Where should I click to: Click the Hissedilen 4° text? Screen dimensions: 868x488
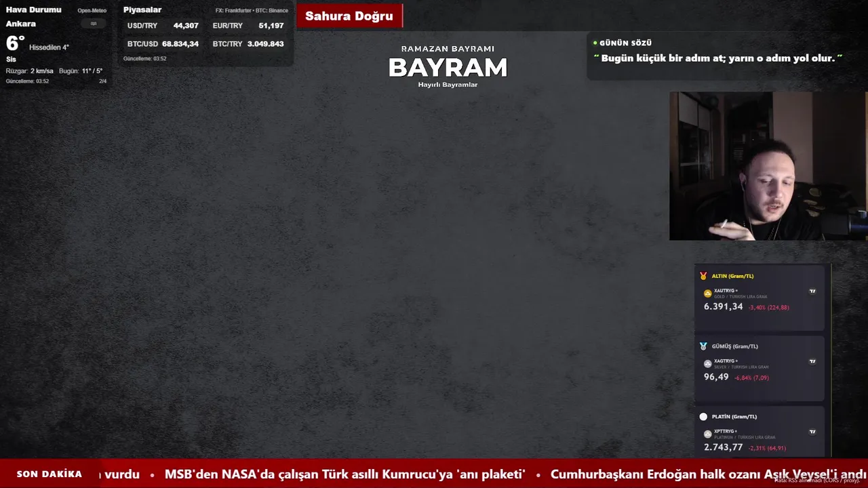coord(49,47)
